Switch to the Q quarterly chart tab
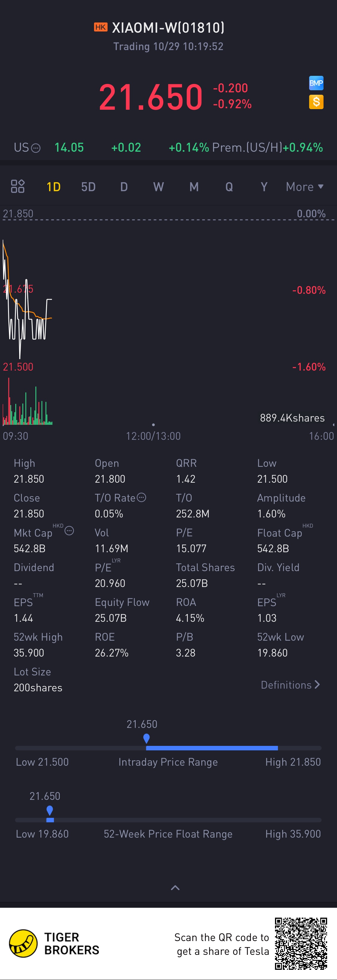Screen dimensions: 337x980 229,187
